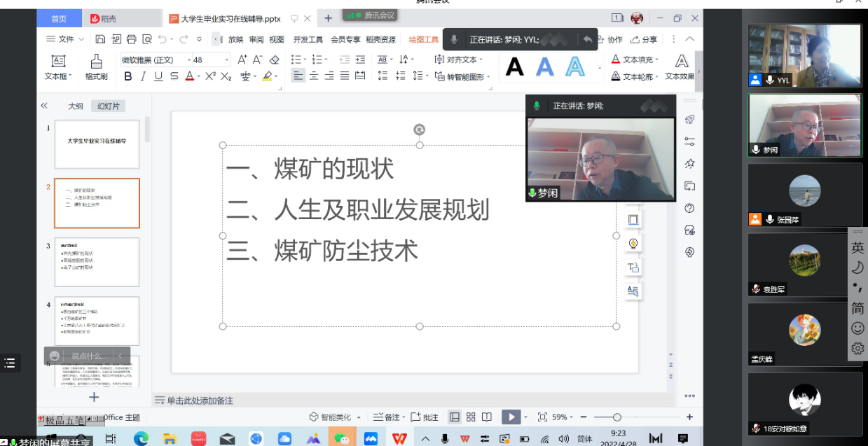The image size is (868, 446).
Task: Start slideshow with the play button
Action: (511, 417)
